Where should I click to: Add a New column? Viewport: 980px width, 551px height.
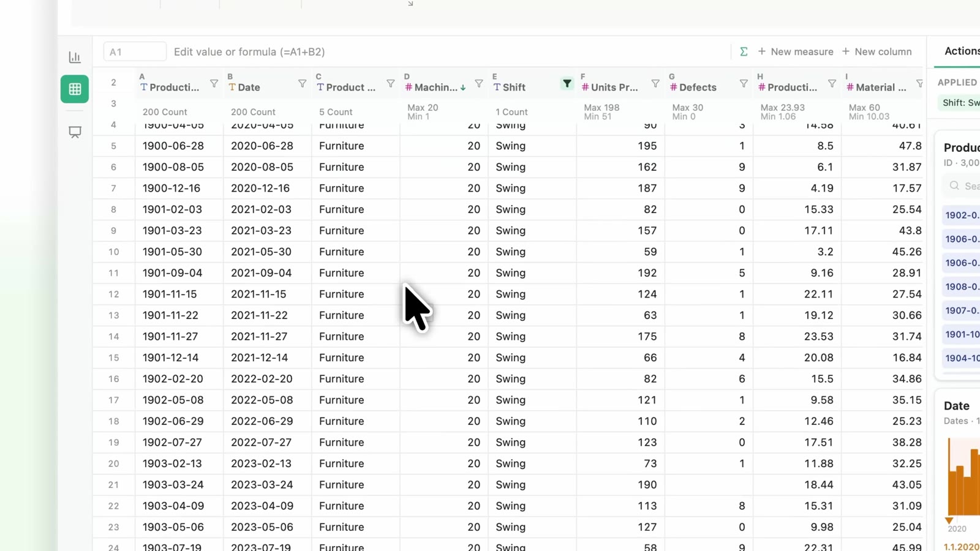(x=877, y=51)
